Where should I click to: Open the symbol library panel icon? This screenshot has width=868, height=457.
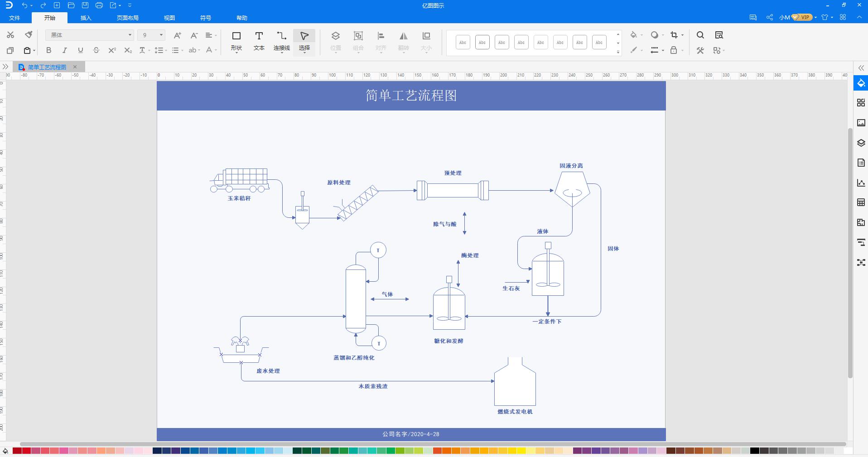pos(861,102)
